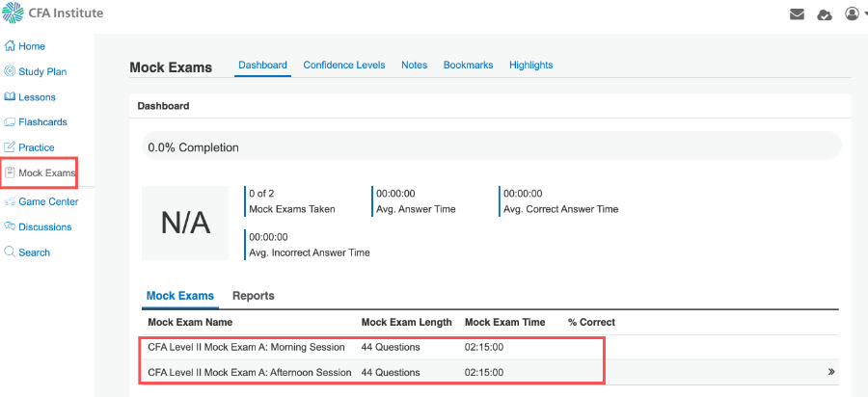Click the Mock Exam Time column header
Viewport: 868px width, 397px height.
504,322
